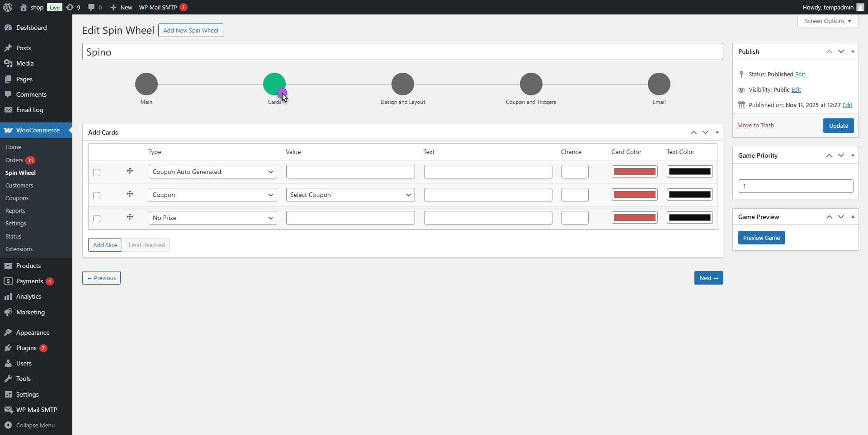
Task: Pick the red Card Color swatch in first row
Action: pos(634,172)
